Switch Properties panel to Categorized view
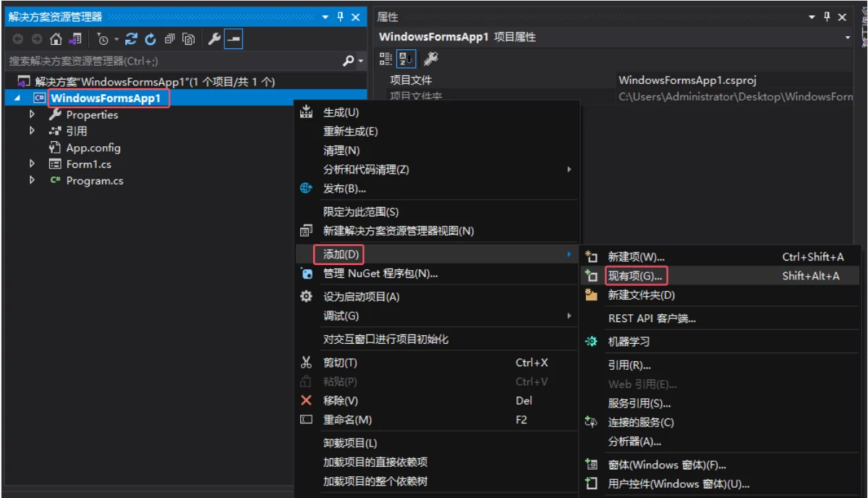 [386, 58]
